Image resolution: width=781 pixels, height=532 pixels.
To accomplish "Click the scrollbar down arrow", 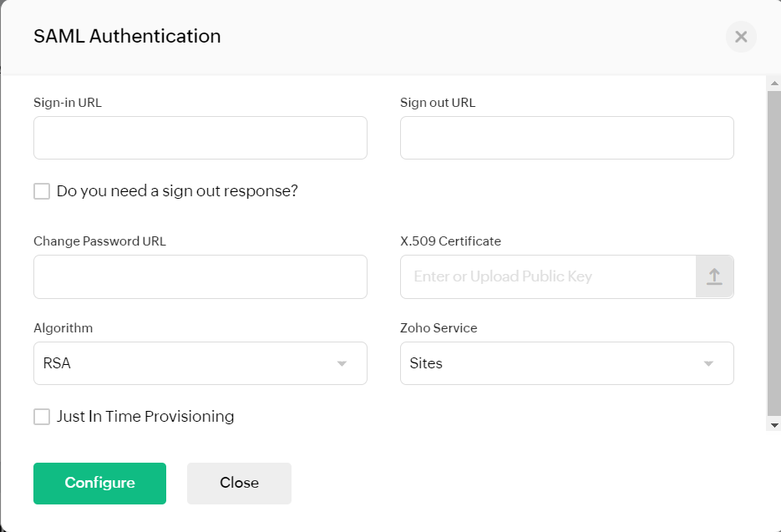I will pos(774,425).
